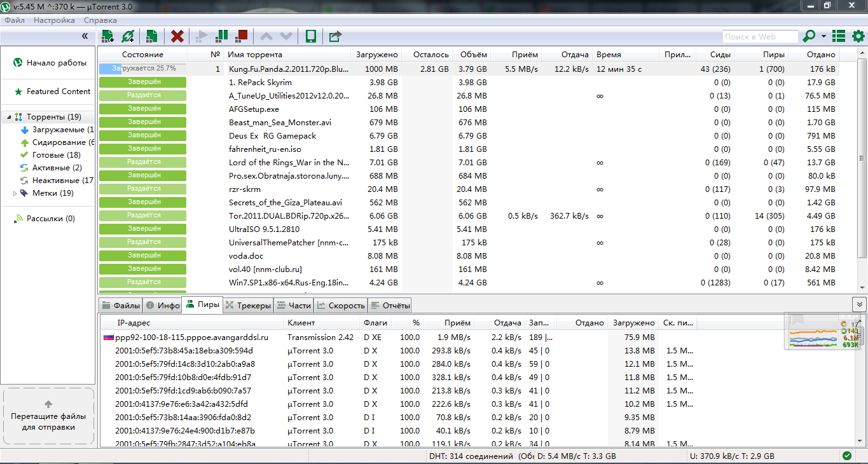The width and height of the screenshot is (868, 464).
Task: Click the red X Remove torrent icon
Action: [177, 36]
